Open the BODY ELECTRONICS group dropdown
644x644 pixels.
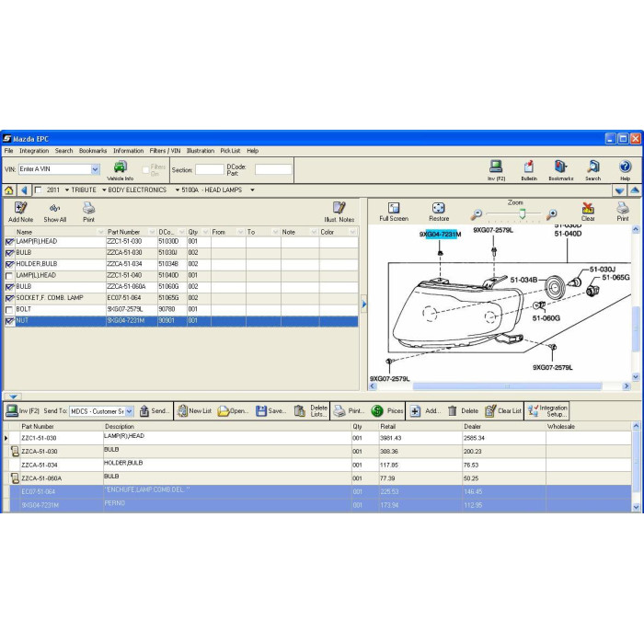click(x=104, y=190)
